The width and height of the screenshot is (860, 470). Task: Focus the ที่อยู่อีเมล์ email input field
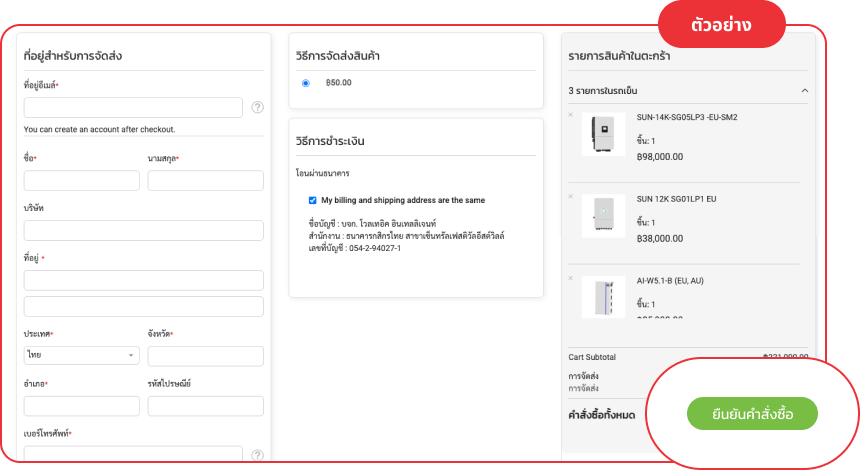point(133,107)
